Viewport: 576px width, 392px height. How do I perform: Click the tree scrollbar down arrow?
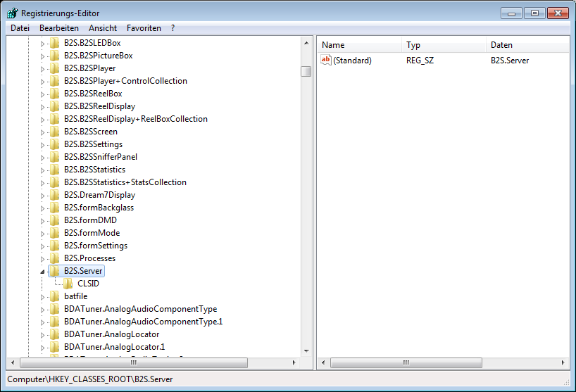click(306, 351)
